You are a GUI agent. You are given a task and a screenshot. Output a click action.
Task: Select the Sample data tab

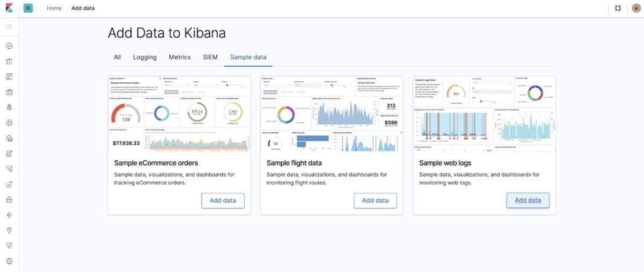tap(248, 57)
